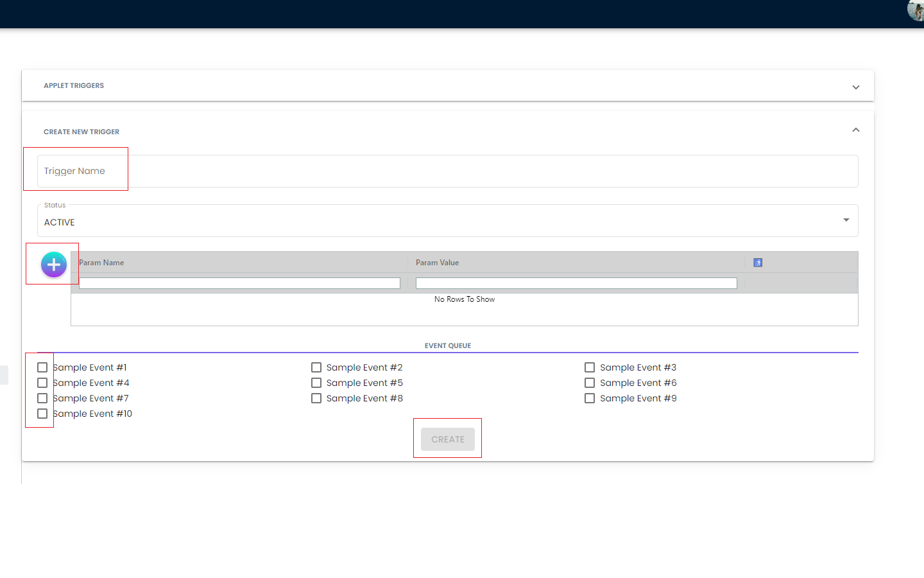Tick the Sample Event #8 checkbox
The height and width of the screenshot is (578, 924).
[x=316, y=398]
